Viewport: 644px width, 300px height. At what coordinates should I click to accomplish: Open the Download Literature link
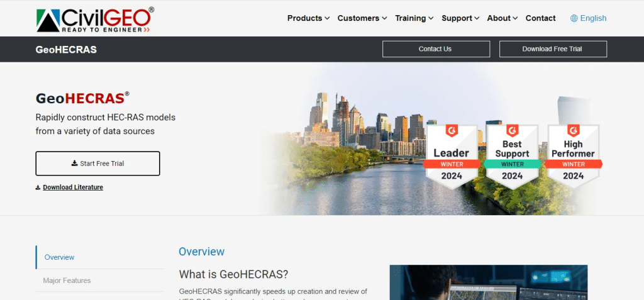(x=73, y=187)
